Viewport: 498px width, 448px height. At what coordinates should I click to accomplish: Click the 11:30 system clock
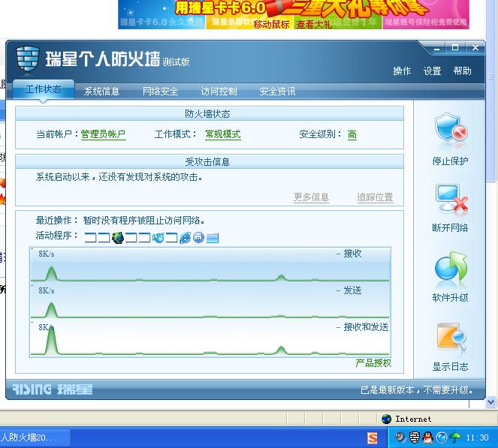tap(478, 438)
